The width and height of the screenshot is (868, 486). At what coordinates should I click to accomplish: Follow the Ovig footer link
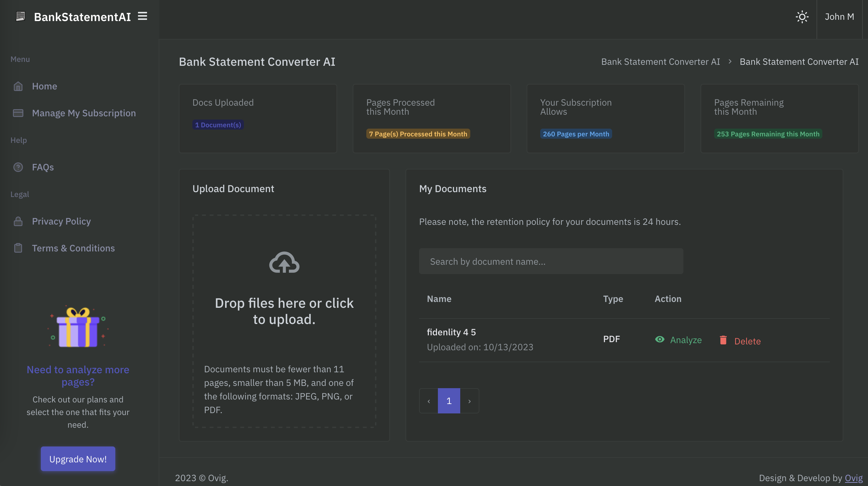[x=853, y=478]
